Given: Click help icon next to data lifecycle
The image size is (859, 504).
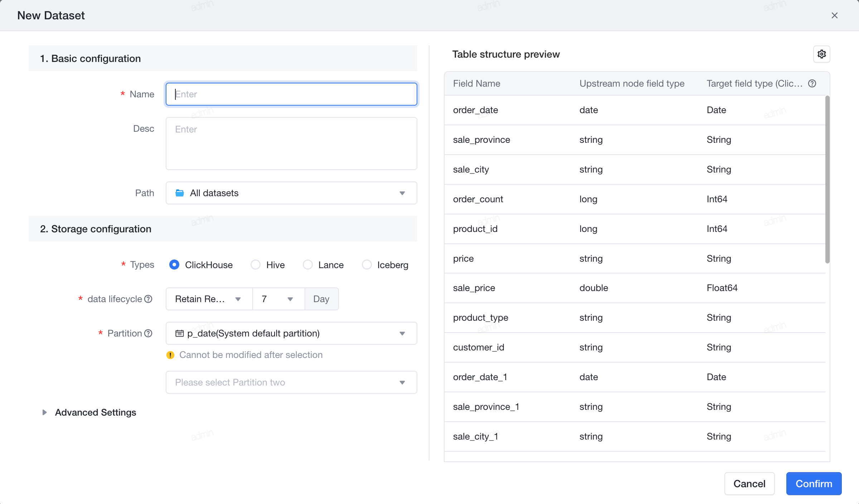Looking at the screenshot, I should pyautogui.click(x=148, y=299).
